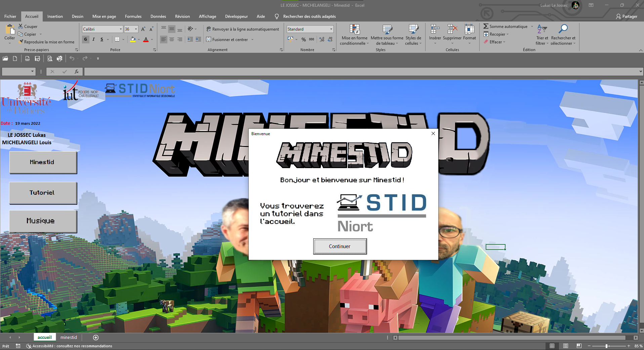Click the Supprimer cells icon
Screen dimensions: 644x350
452,30
